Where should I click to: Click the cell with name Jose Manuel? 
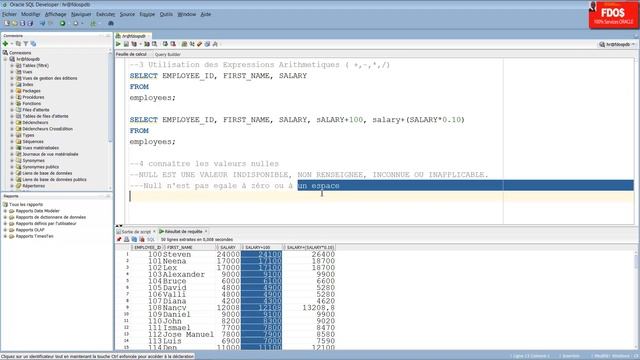coord(188,334)
